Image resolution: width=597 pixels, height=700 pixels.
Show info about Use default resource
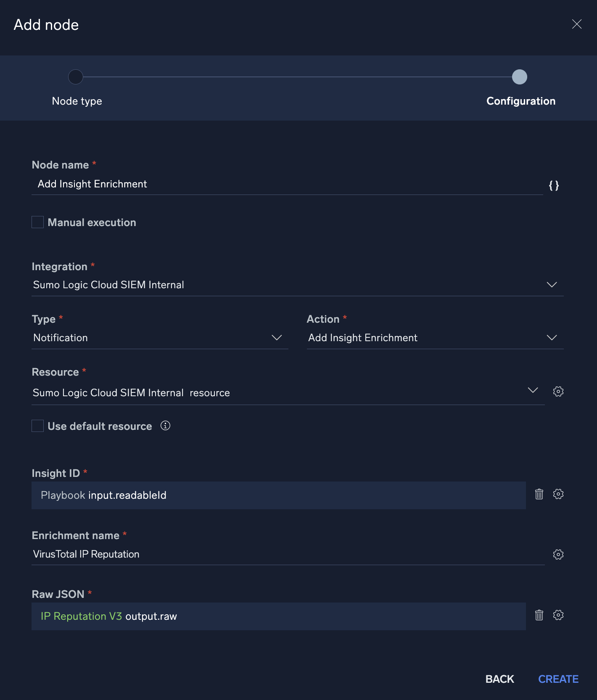pyautogui.click(x=166, y=426)
